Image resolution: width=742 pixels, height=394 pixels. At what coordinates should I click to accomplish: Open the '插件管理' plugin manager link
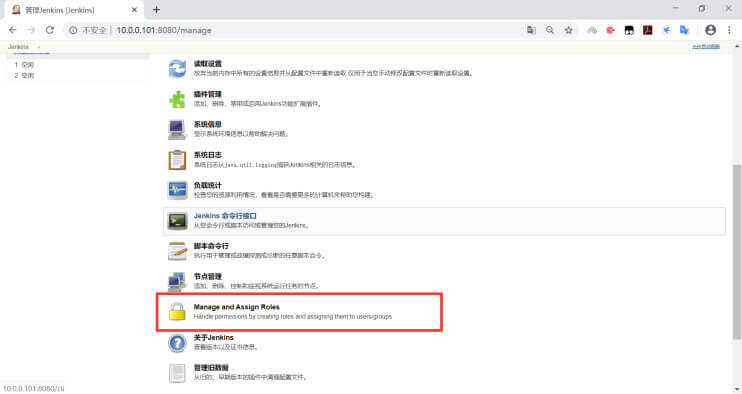click(207, 94)
